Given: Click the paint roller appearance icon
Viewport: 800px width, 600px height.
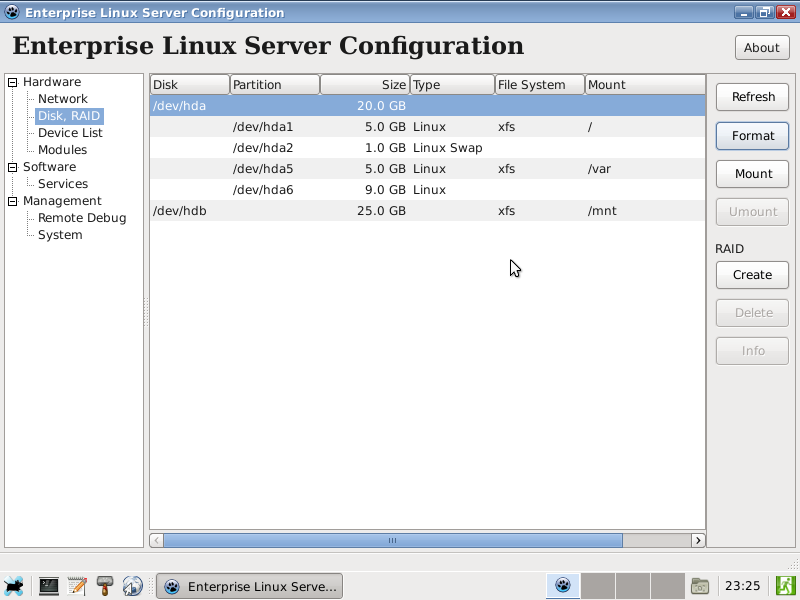Looking at the screenshot, I should point(105,586).
